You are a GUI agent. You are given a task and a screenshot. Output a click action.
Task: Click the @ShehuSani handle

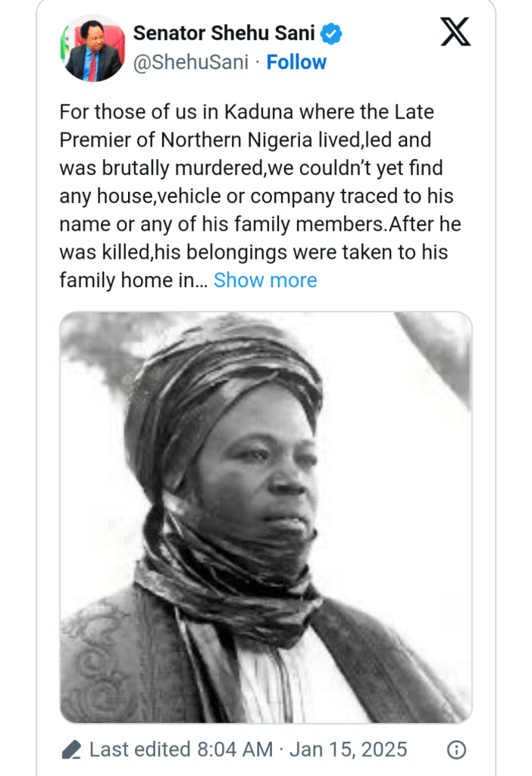click(x=190, y=62)
